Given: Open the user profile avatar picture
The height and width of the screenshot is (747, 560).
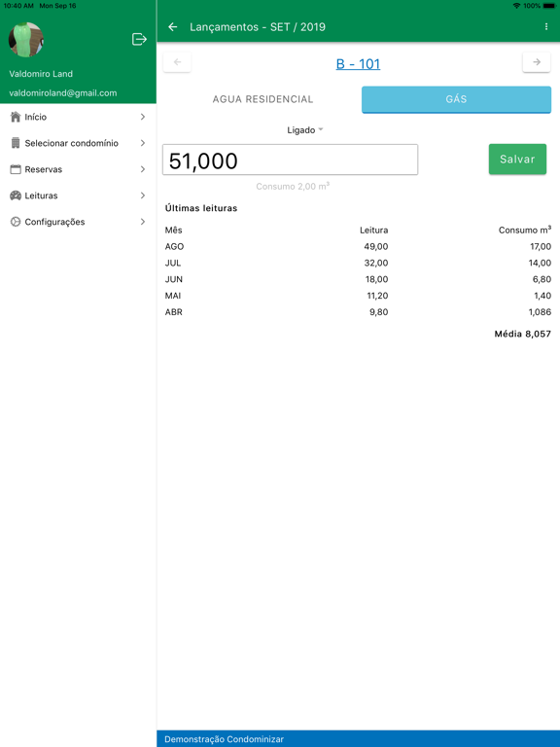Looking at the screenshot, I should (x=26, y=40).
